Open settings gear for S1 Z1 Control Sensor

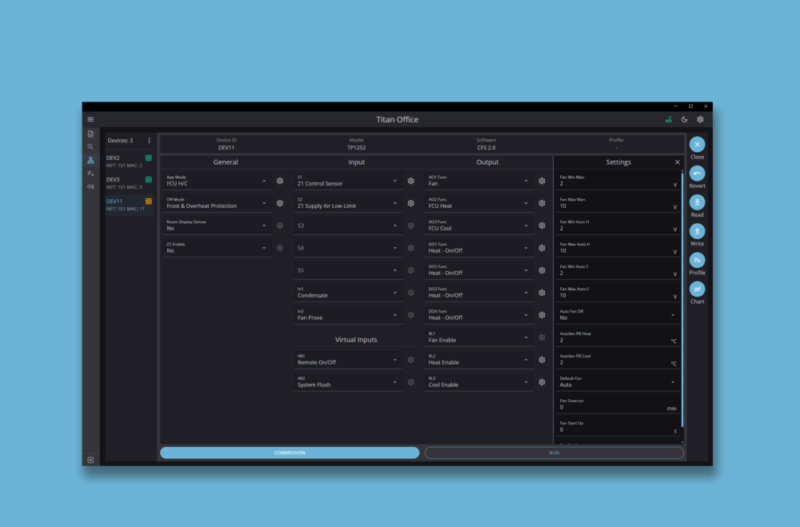click(x=411, y=181)
